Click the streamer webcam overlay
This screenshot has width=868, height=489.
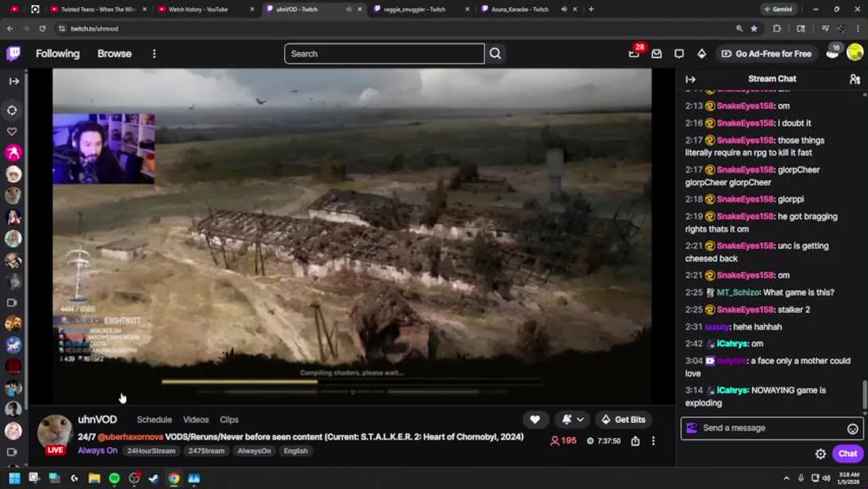click(x=104, y=149)
